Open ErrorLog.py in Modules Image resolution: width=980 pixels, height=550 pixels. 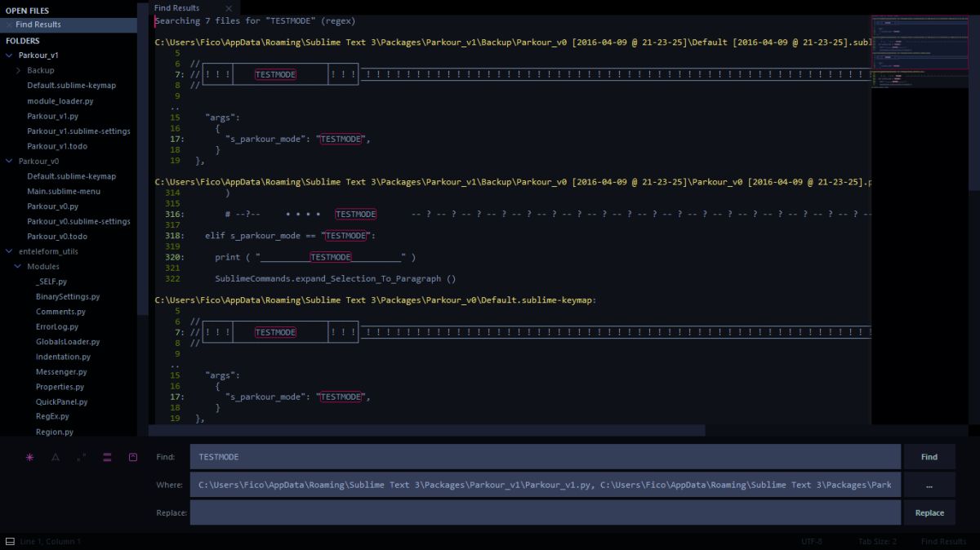pyautogui.click(x=59, y=327)
